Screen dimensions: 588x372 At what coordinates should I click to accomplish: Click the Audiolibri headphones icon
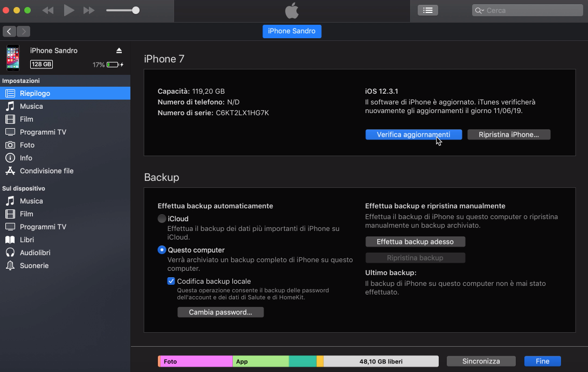(10, 252)
